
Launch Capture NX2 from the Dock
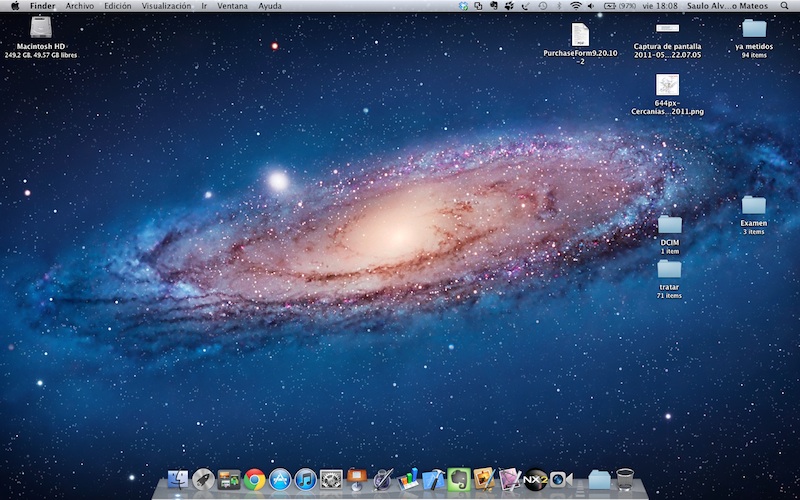coord(535,480)
